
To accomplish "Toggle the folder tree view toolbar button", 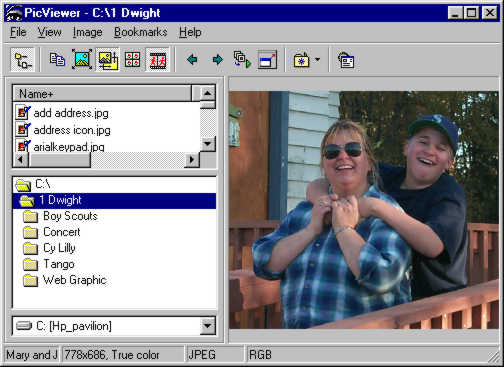I will 23,60.
